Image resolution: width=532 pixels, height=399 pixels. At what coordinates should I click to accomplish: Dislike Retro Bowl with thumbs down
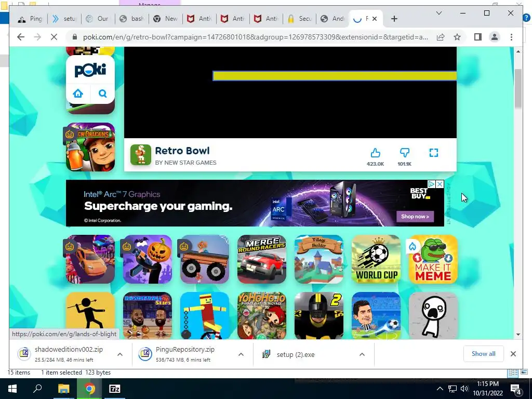[x=404, y=153]
